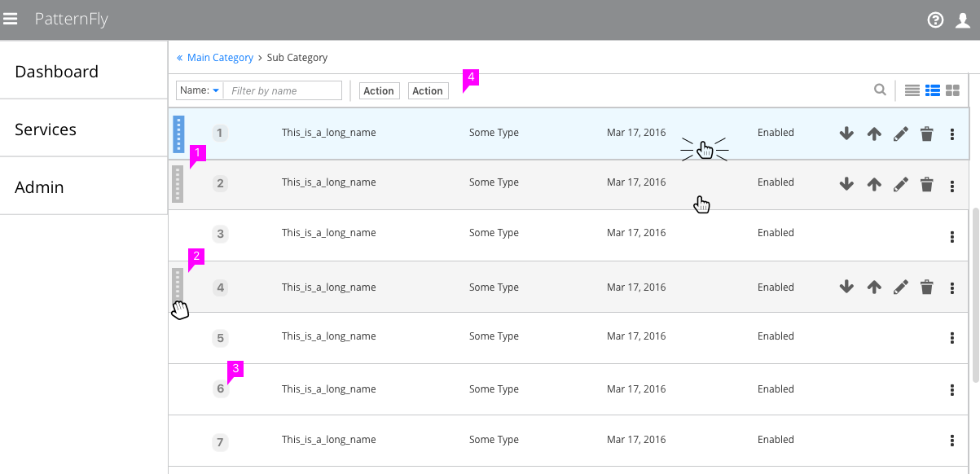This screenshot has height=474, width=980.
Task: Open kebab menu for row 6
Action: point(952,390)
